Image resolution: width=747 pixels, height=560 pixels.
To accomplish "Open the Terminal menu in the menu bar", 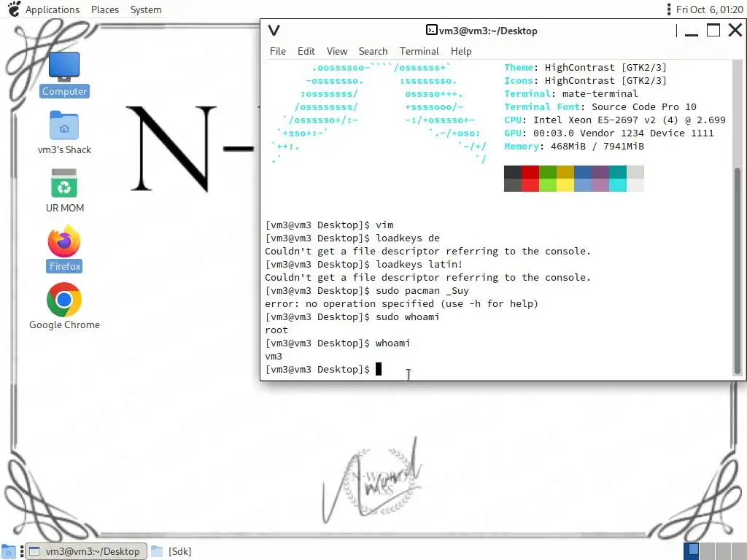I will pyautogui.click(x=419, y=51).
